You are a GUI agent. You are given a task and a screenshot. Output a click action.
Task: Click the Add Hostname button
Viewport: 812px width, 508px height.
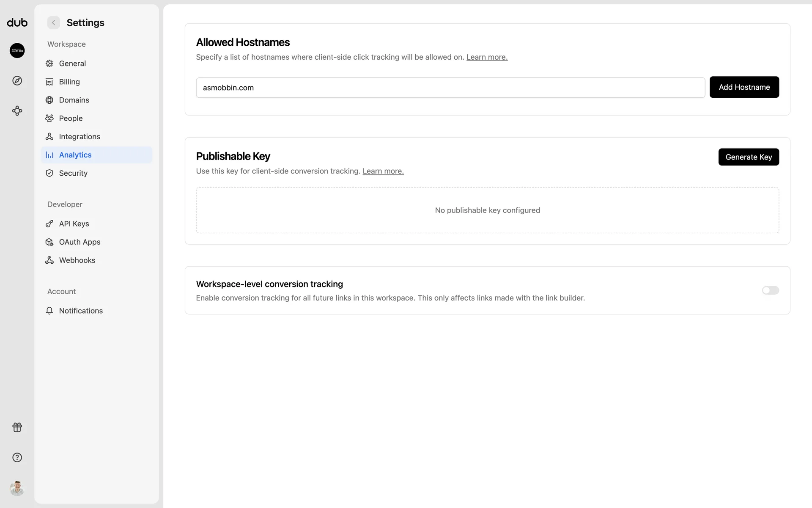click(744, 87)
